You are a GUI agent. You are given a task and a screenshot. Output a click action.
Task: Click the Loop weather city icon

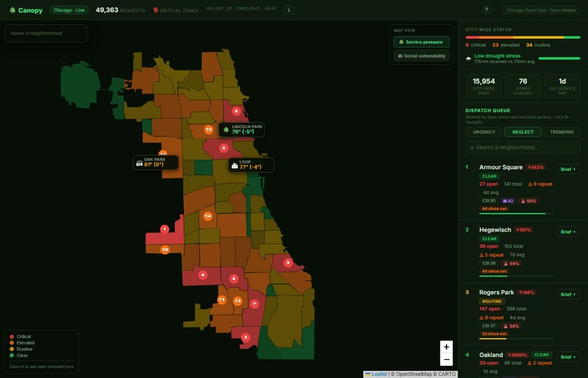(x=235, y=166)
